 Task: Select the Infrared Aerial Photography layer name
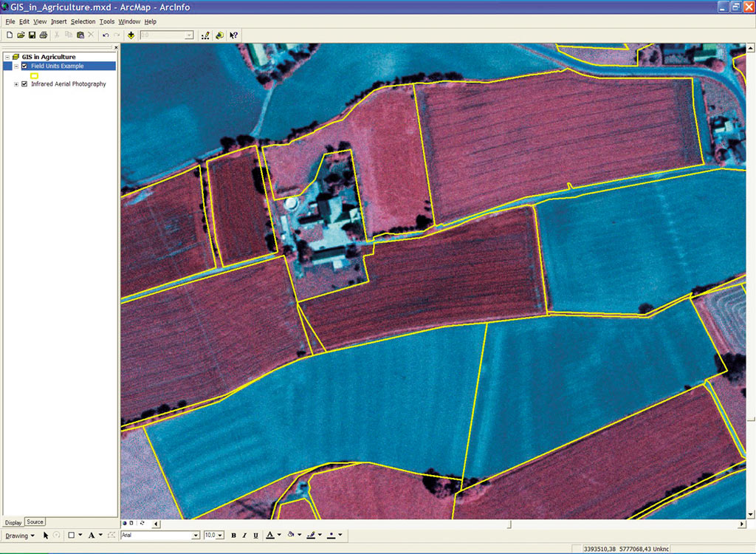point(69,84)
